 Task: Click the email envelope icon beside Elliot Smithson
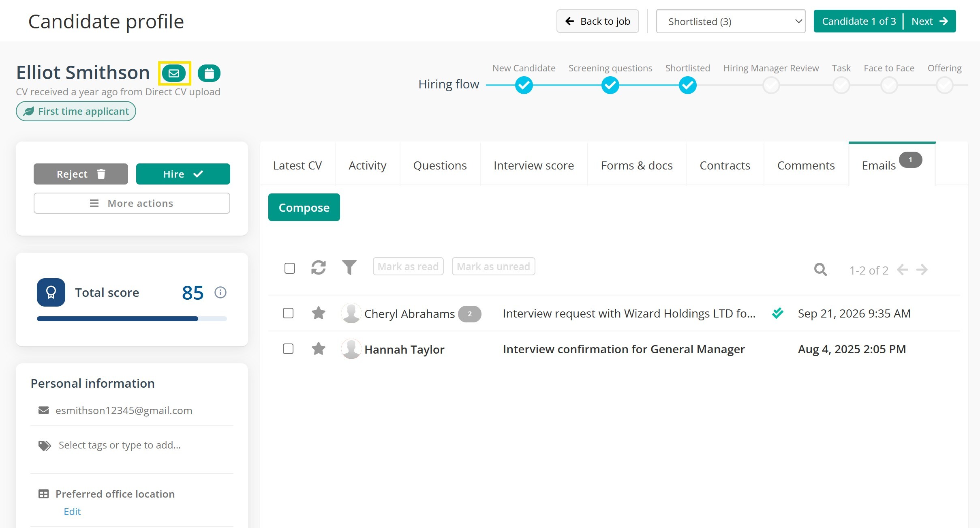pyautogui.click(x=174, y=73)
